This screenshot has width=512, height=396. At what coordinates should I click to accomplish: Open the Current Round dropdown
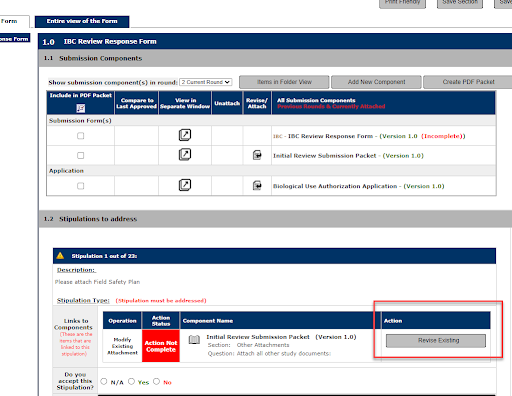(206, 82)
